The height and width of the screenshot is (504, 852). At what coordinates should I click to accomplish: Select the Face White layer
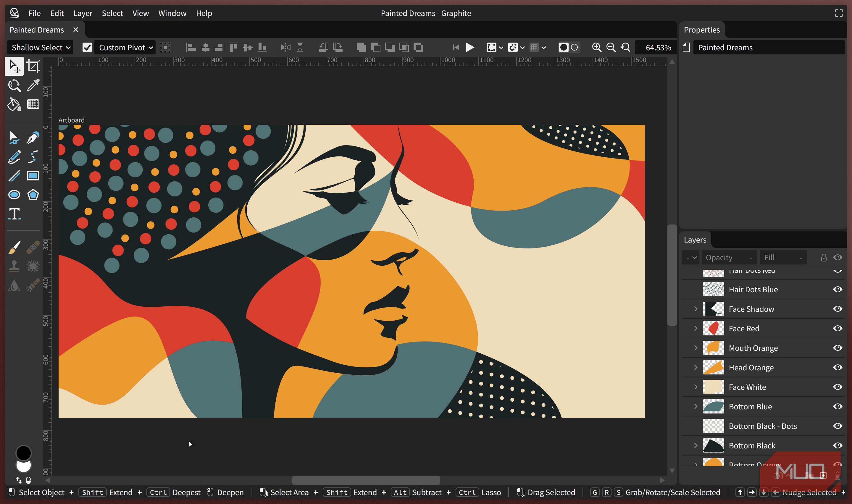[x=763, y=387]
